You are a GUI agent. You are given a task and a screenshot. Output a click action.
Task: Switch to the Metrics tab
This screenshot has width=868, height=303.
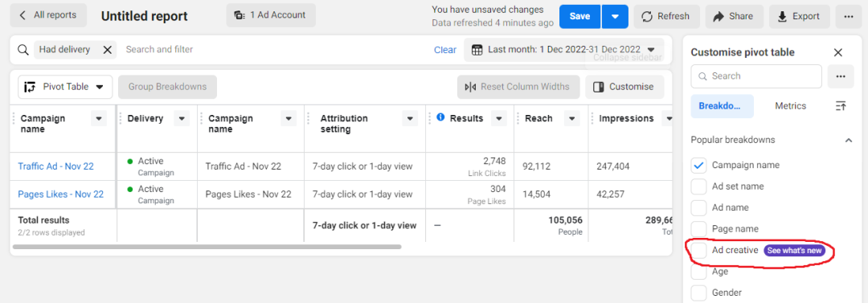791,106
